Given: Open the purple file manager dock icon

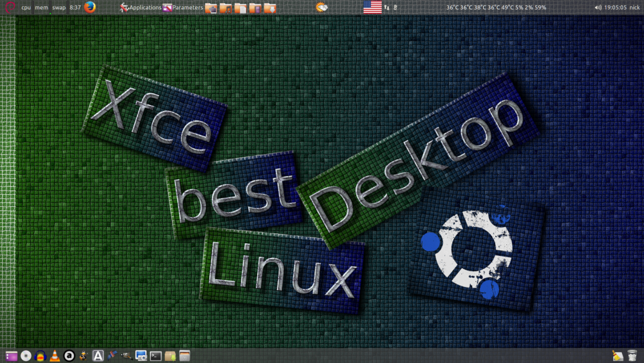Looking at the screenshot, I should tap(11, 356).
